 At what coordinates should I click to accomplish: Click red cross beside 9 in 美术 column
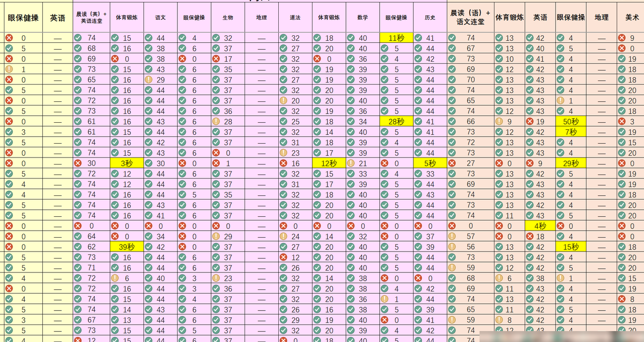(622, 38)
